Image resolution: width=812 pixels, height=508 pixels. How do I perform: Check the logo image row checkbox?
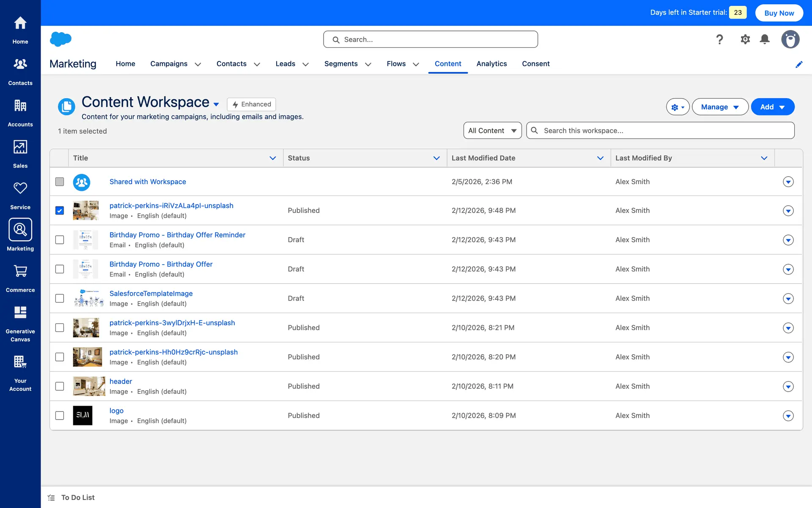point(60,415)
